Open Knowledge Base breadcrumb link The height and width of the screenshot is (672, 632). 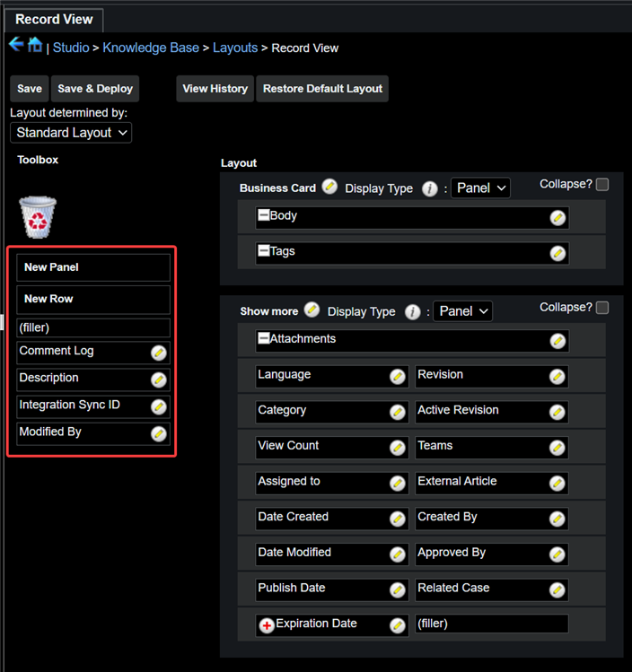tap(150, 48)
